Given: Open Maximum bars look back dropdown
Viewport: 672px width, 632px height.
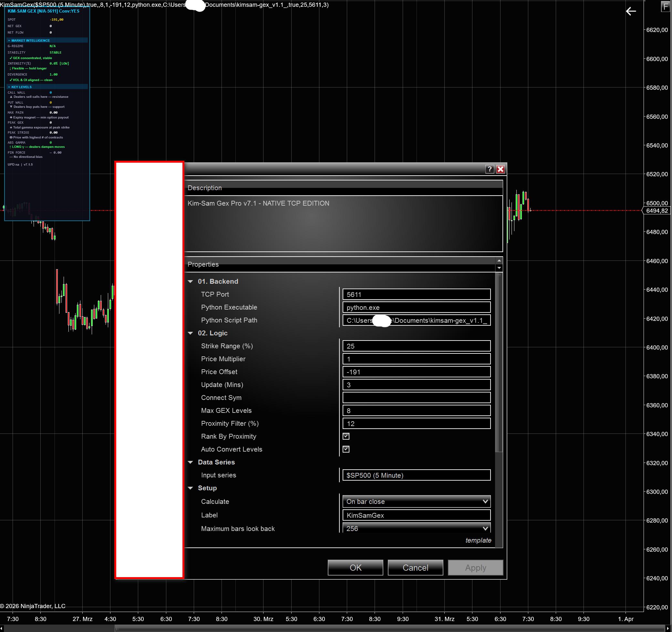Looking at the screenshot, I should pyautogui.click(x=416, y=528).
